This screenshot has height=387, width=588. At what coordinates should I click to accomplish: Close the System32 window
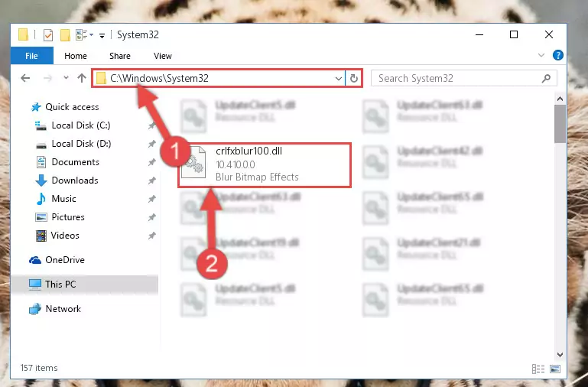(549, 35)
